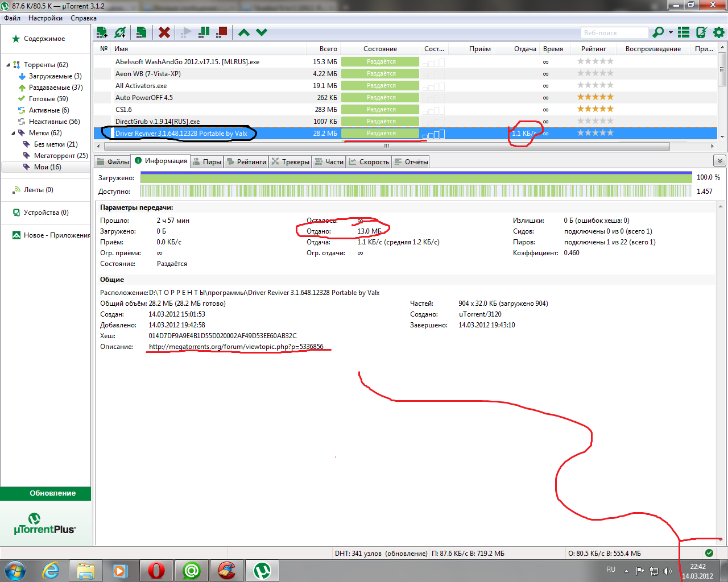
Task: Remove selected torrent with red X icon
Action: [164, 32]
